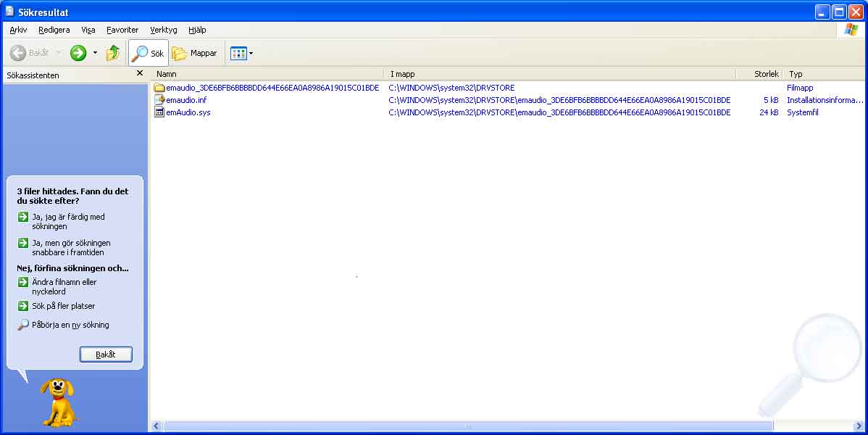The height and width of the screenshot is (435, 868).
Task: Open the Verktyg menu
Action: click(x=163, y=30)
